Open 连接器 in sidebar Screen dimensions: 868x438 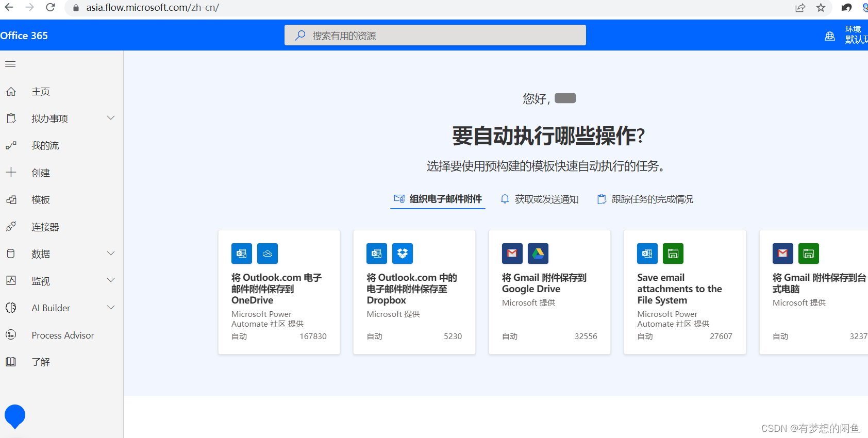click(x=45, y=227)
